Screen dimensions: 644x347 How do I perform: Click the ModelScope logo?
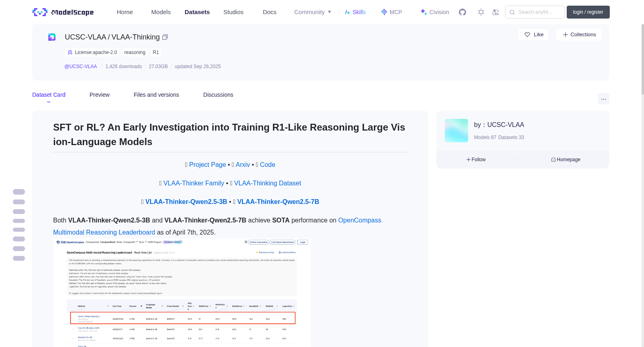(63, 12)
